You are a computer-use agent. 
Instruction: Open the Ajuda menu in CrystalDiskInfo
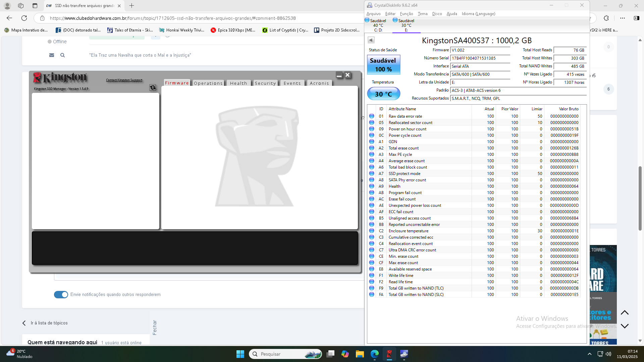(x=452, y=14)
